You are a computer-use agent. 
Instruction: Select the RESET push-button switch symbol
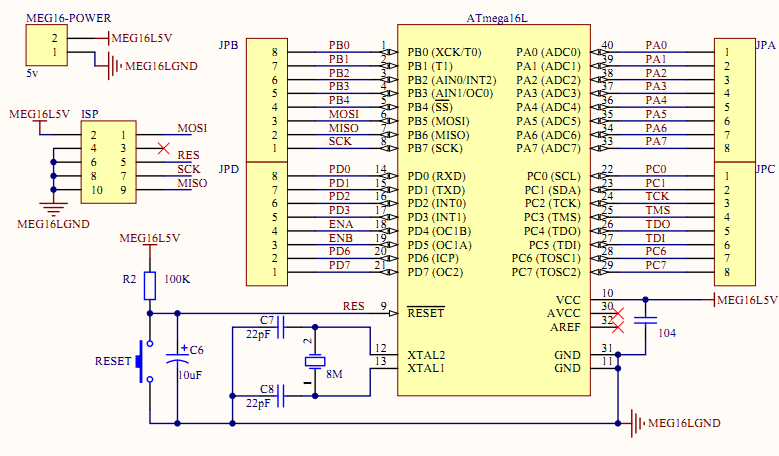pos(146,361)
